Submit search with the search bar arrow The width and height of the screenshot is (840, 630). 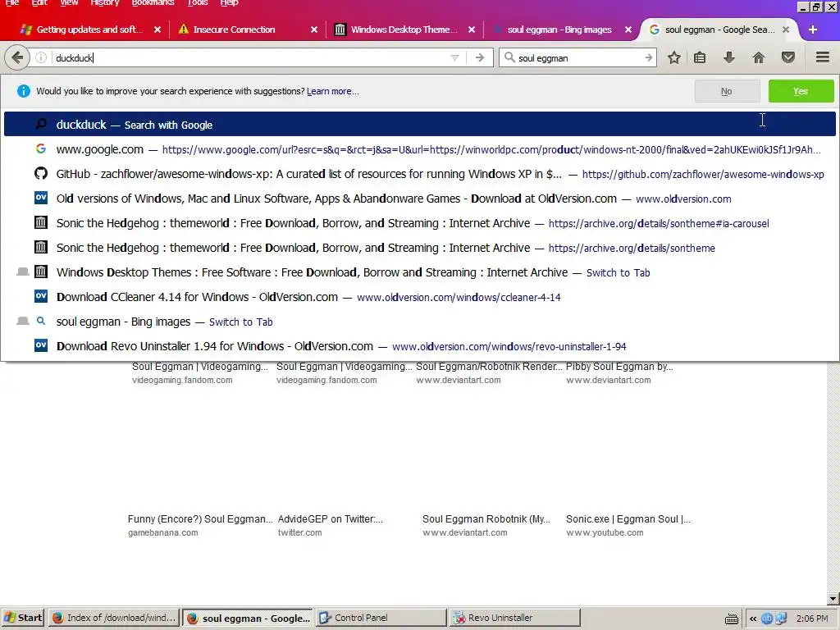(648, 58)
